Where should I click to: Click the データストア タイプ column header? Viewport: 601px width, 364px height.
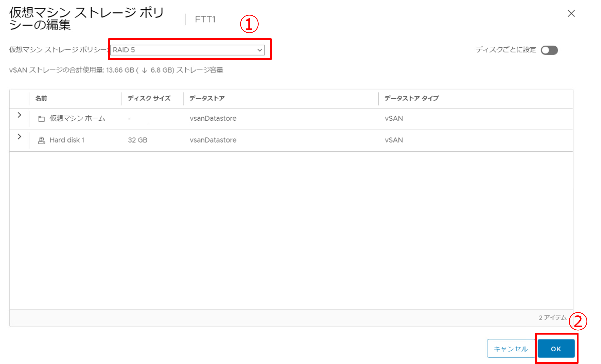point(412,98)
